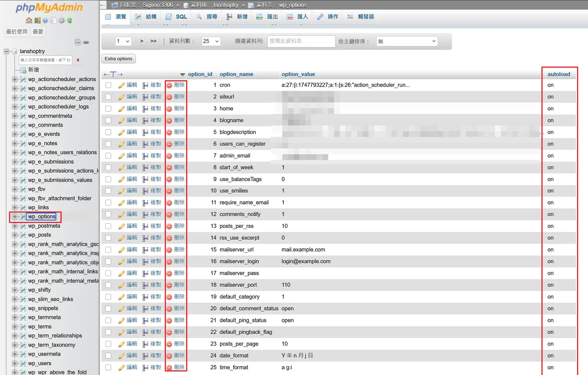Click the copy icon for home row
Viewport: 588px width, 375px height.
tap(145, 109)
